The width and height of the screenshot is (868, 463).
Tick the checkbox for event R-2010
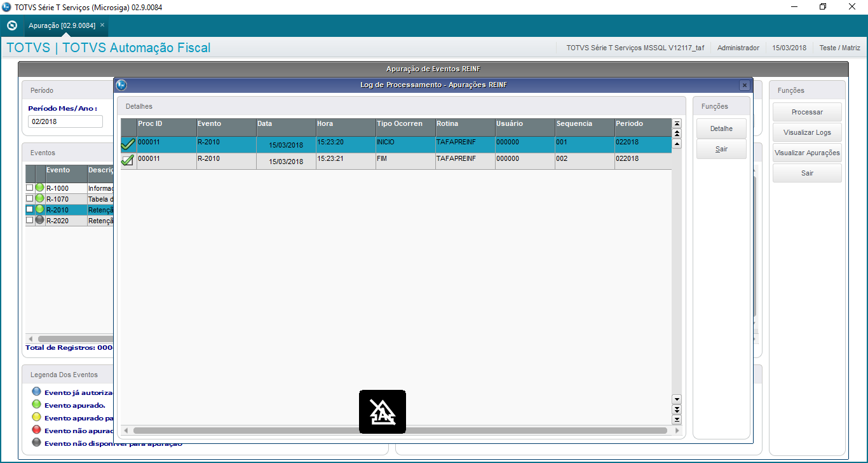coord(29,209)
